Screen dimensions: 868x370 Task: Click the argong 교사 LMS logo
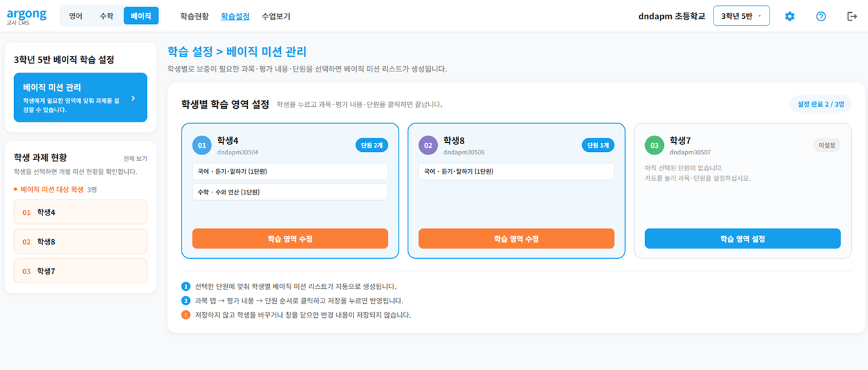(x=26, y=16)
